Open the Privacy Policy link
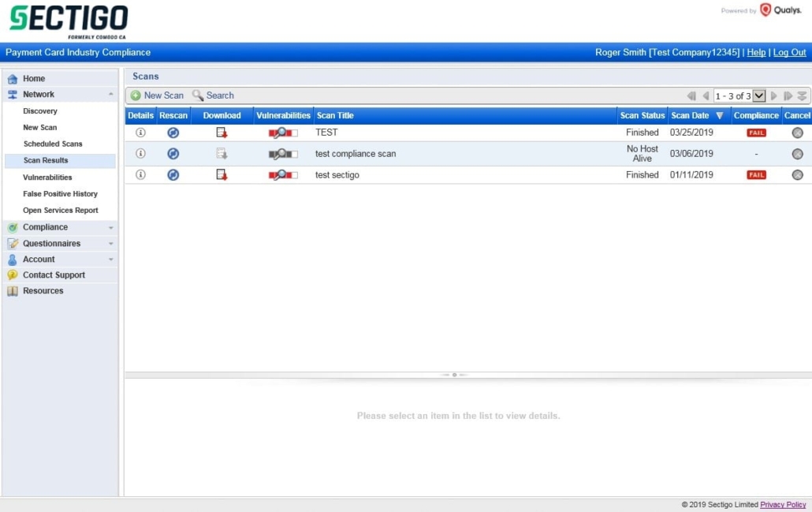Image resolution: width=812 pixels, height=512 pixels. 783,504
